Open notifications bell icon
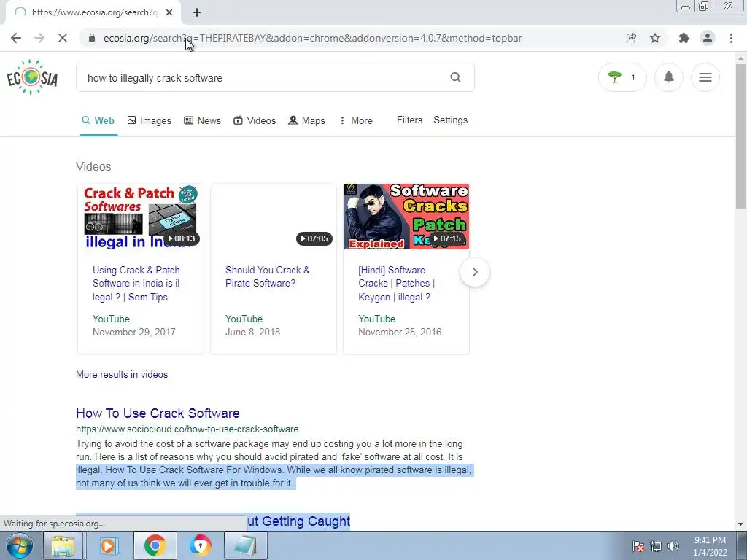The width and height of the screenshot is (747, 560). 669,77
